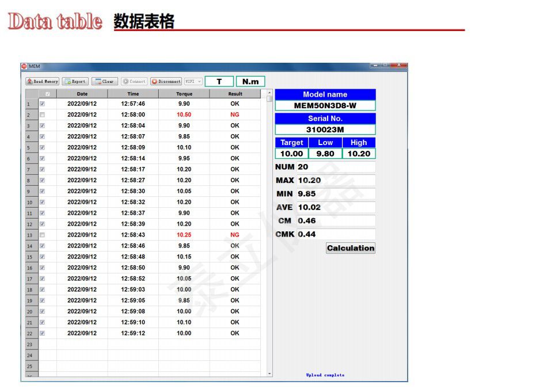
Task: Disconnect from the torque device
Action: click(x=166, y=82)
